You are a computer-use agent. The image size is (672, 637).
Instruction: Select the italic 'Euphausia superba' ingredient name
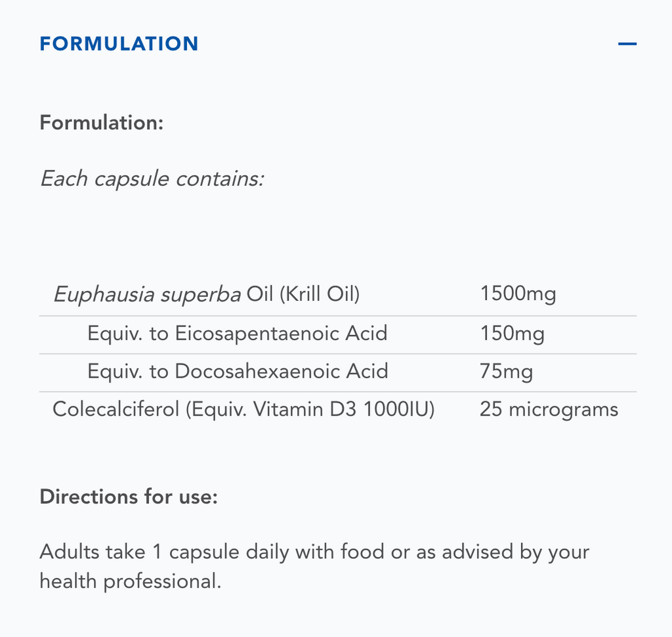[x=147, y=294]
